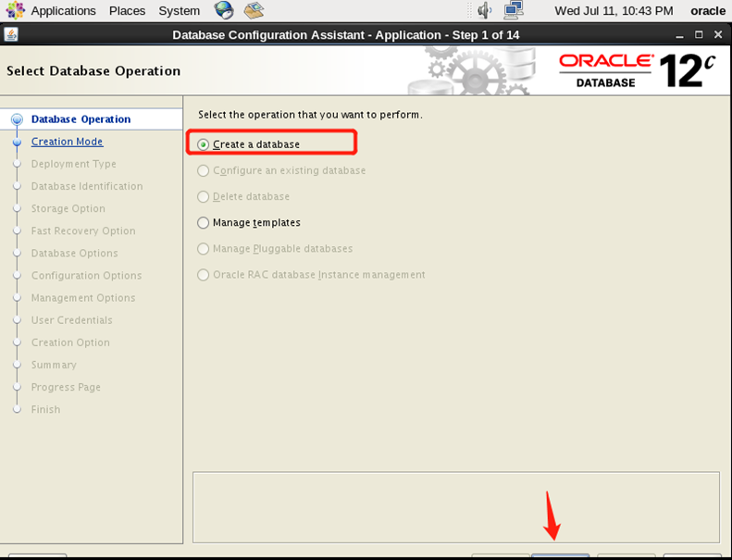Open the Applications menu

point(63,11)
